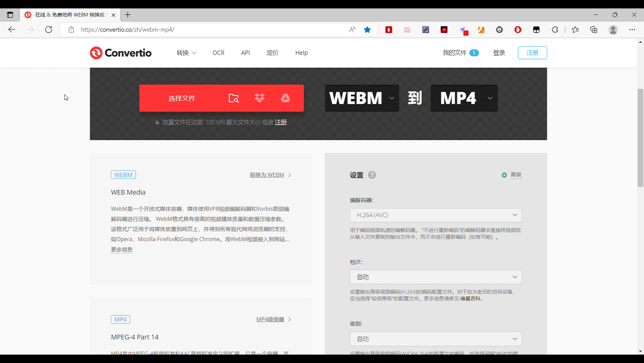
Task: Open the 转换 navigation menu
Action: [186, 53]
